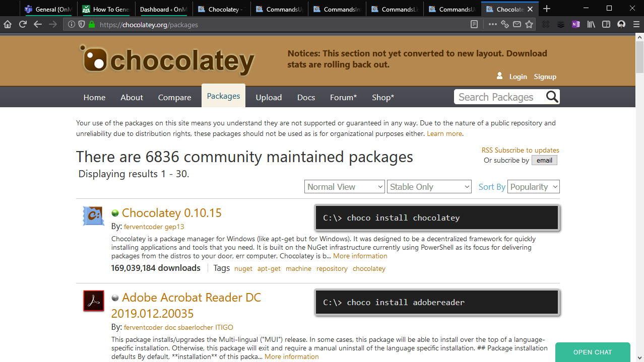This screenshot has width=644, height=362.
Task: Open the Normal View dropdown
Action: [x=345, y=187]
